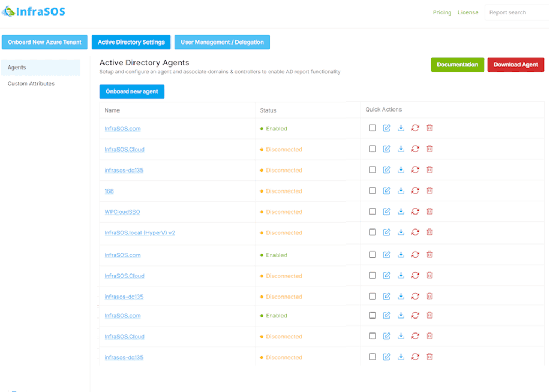
Task: Delete the WPCloudSSO agent
Action: click(429, 211)
